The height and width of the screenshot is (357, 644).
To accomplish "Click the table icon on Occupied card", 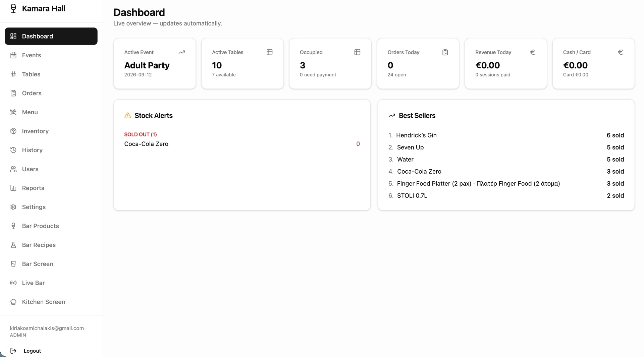I will 357,52.
